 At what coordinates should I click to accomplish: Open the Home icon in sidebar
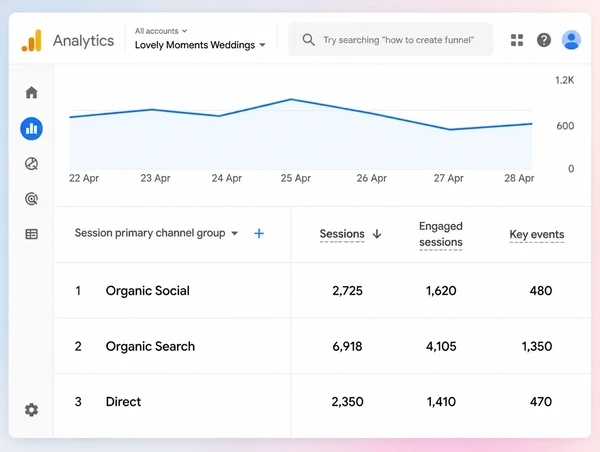coord(31,93)
